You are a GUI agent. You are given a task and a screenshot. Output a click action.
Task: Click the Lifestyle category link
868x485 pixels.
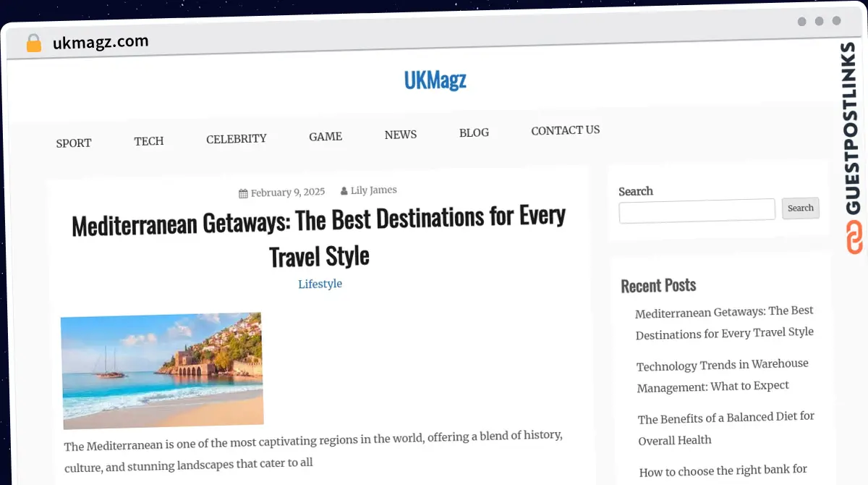pos(320,284)
